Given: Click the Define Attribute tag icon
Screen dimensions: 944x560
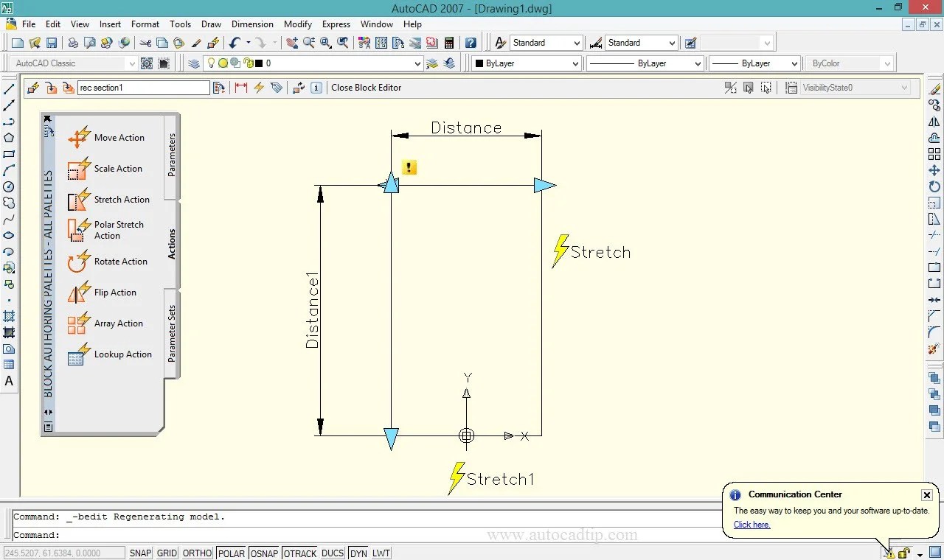Looking at the screenshot, I should click(277, 88).
